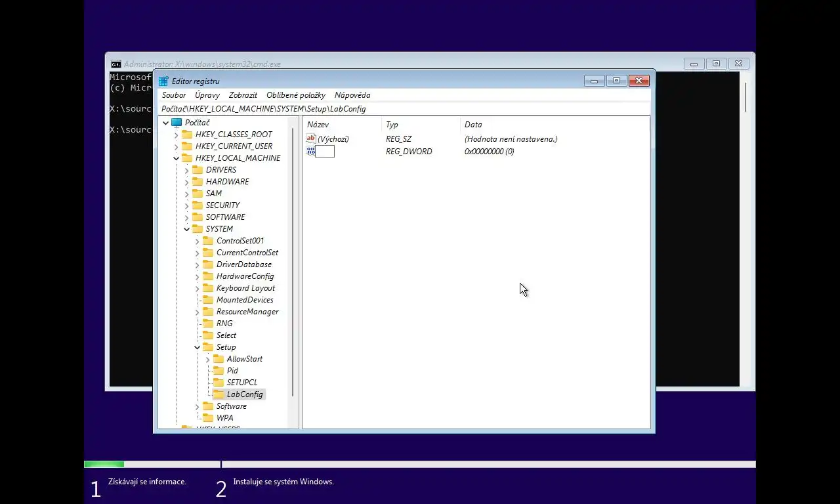
Task: Click the MountedDevices folder icon
Action: [208, 300]
